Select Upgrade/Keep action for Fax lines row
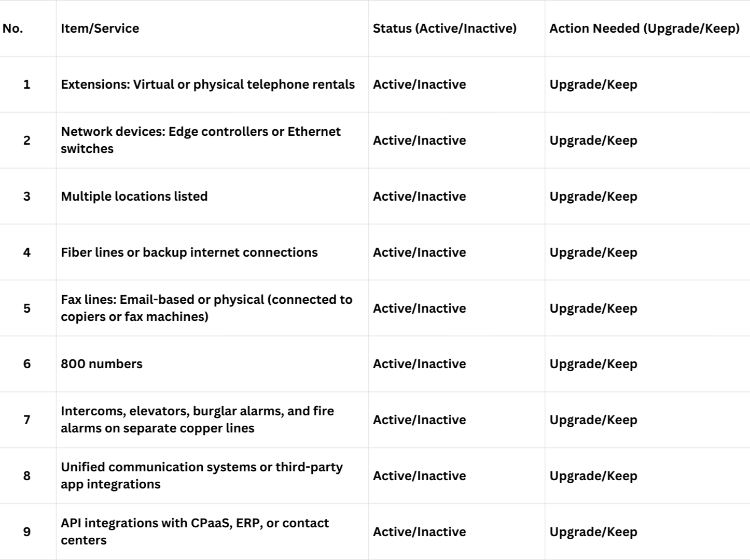 pos(593,309)
